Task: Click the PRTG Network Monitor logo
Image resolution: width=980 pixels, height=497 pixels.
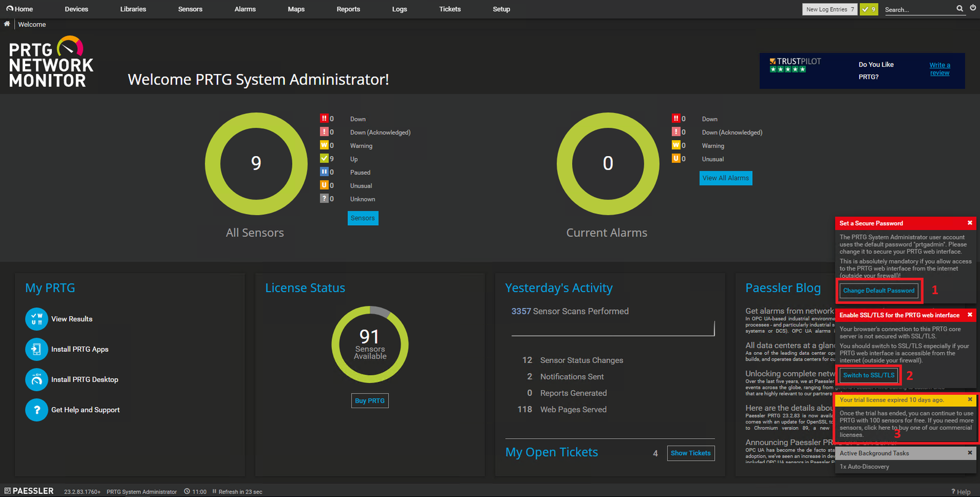Action: click(51, 62)
